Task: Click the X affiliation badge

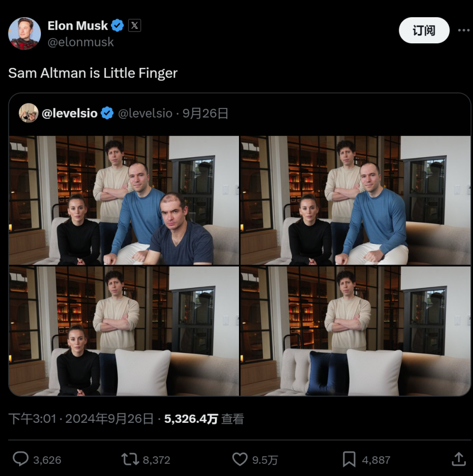Action: click(135, 26)
